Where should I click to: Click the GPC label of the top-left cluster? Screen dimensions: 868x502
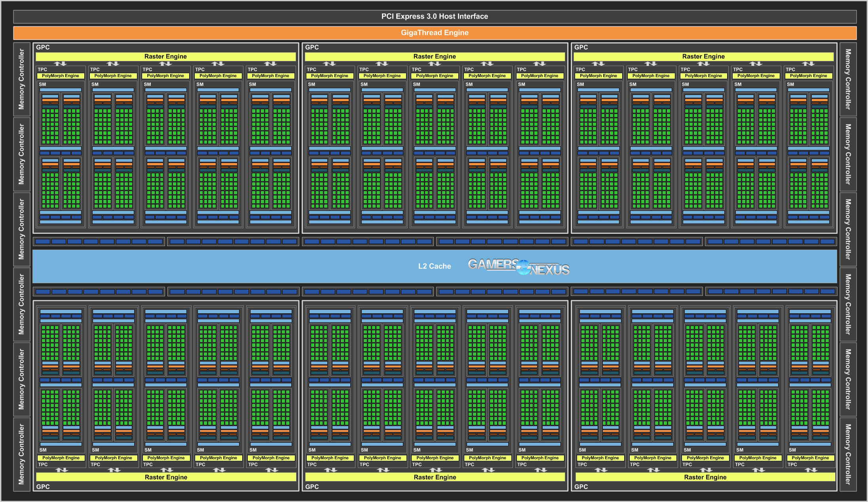coord(43,47)
